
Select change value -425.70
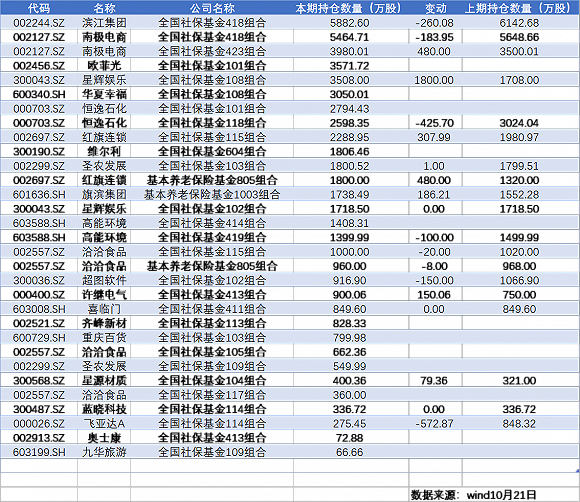click(x=434, y=123)
